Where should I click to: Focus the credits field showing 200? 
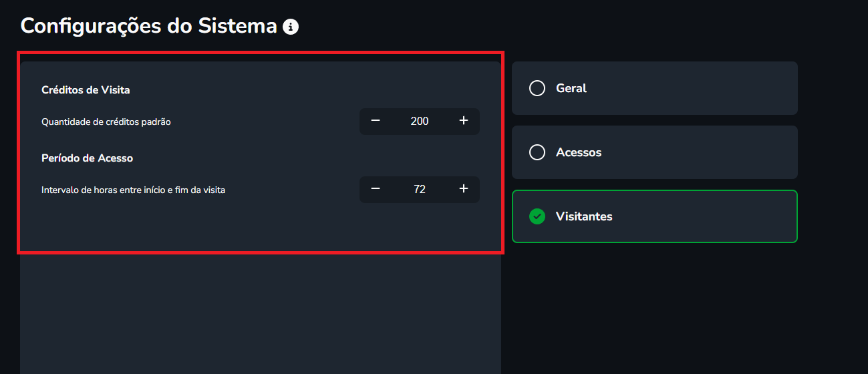(x=420, y=121)
